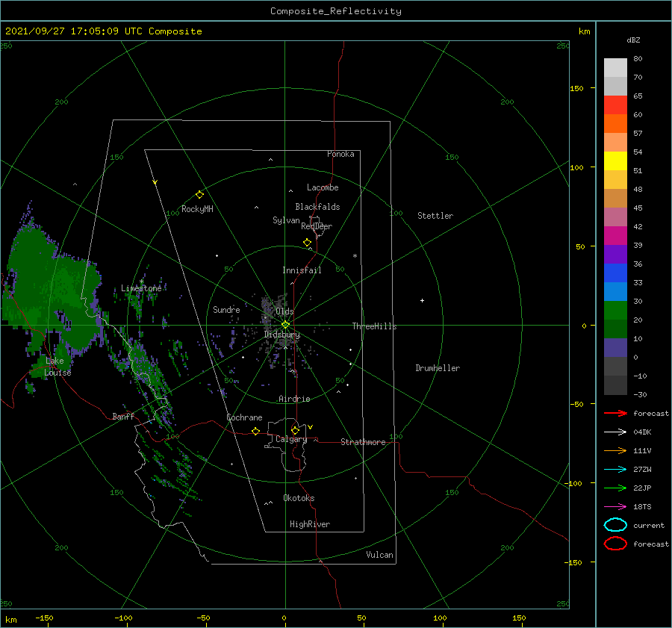Click the Lake Louise label
Viewport: 672px width, 628px height.
(x=57, y=367)
